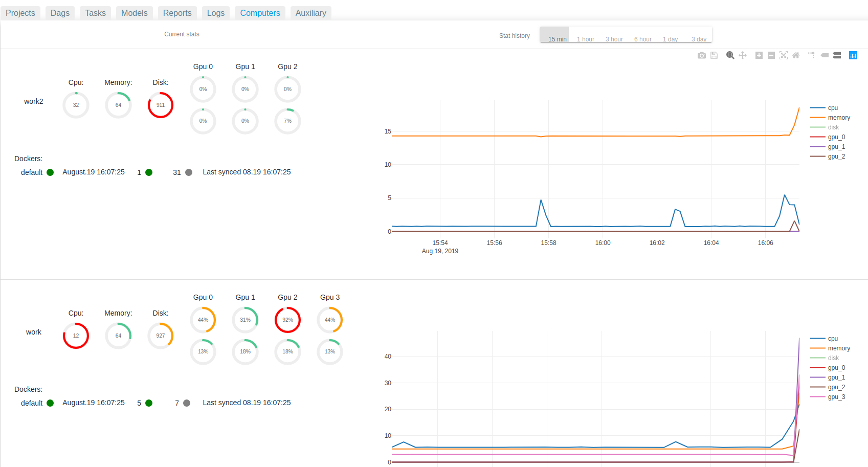Viewport: 868px width, 467px height.
Task: Click work Cpu gauge showing 12
Action: tap(76, 336)
